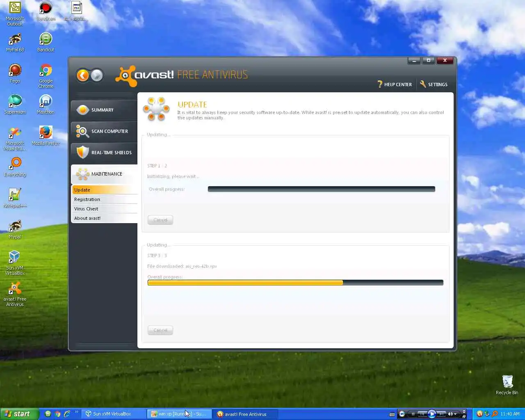This screenshot has width=525, height=420.
Task: Open the Scan Computer section
Action: click(104, 131)
